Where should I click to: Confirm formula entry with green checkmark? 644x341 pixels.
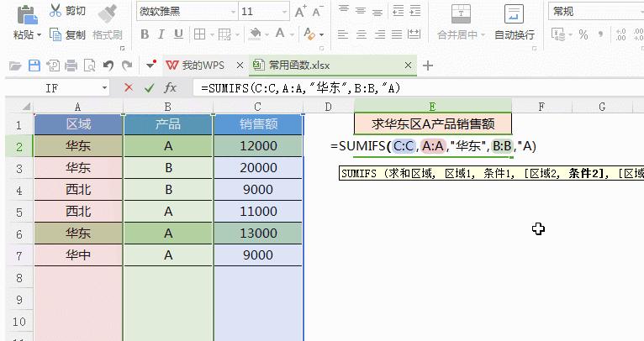pos(149,88)
